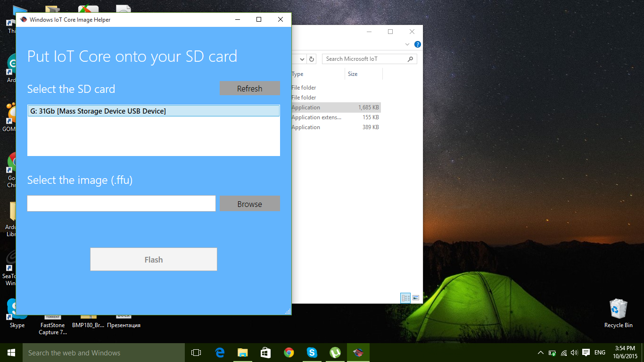Switch Explorer to large icons view
The image size is (644, 362).
(x=416, y=298)
